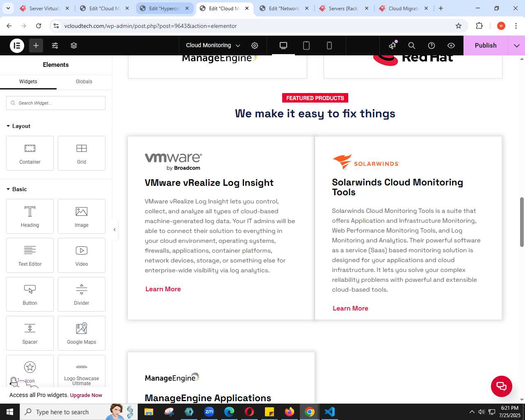Screen dimensions: 525x420
Task: Open the Zoom app in the taskbar
Action: coord(209,412)
